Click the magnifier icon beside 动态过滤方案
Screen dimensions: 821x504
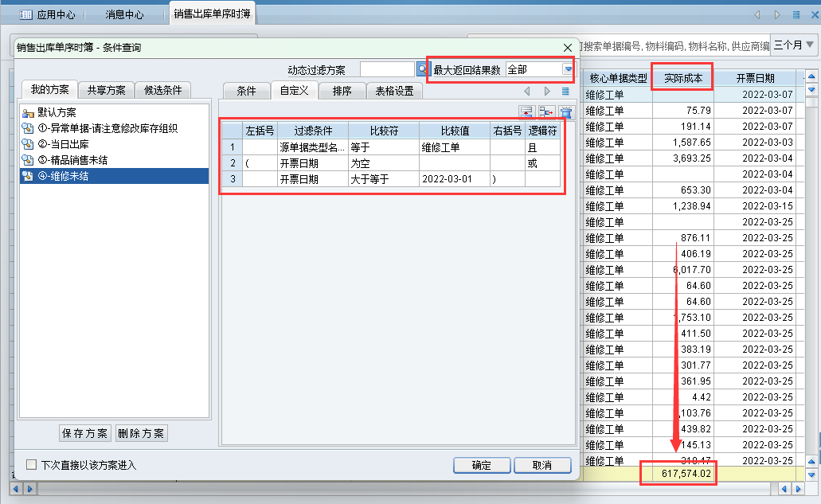(x=422, y=69)
